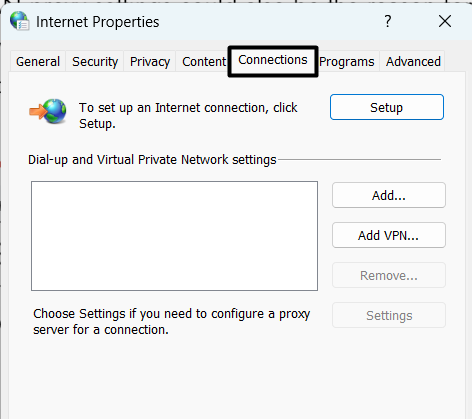Open the Security tab
472x419 pixels.
click(95, 62)
